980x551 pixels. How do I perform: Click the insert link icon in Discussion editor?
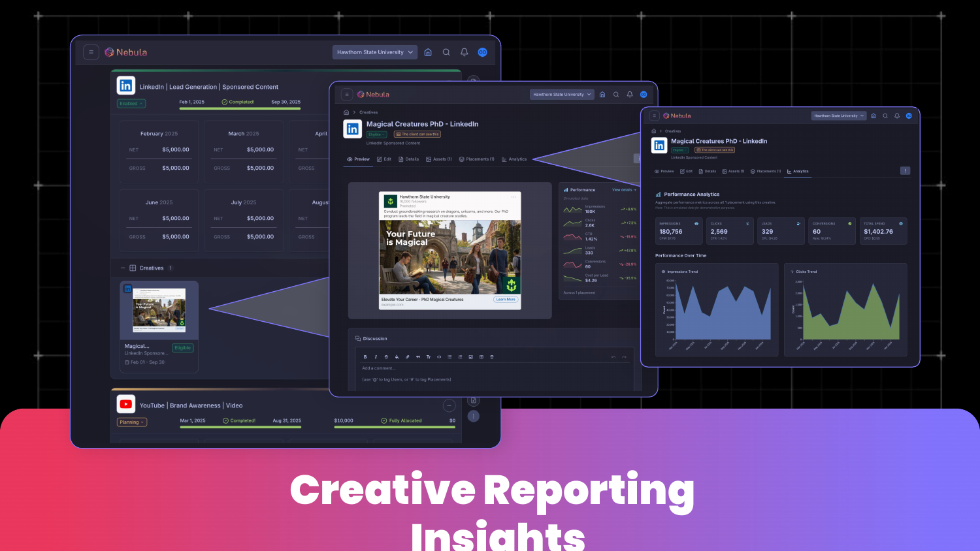[x=407, y=356]
